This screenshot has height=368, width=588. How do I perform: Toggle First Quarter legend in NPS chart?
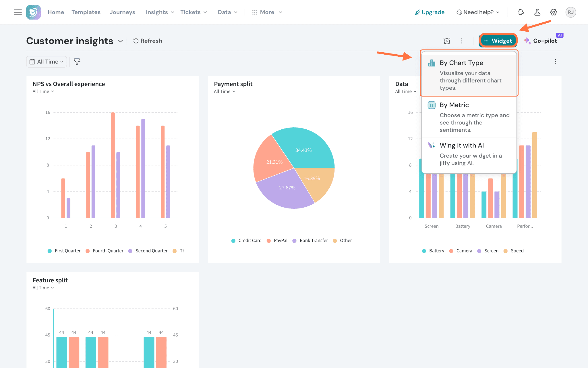coord(64,251)
